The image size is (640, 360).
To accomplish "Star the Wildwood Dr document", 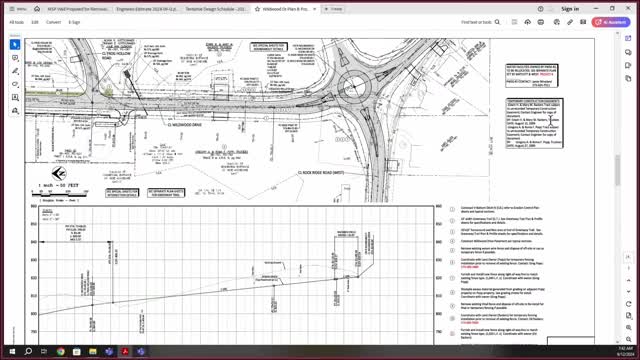I will [x=257, y=9].
